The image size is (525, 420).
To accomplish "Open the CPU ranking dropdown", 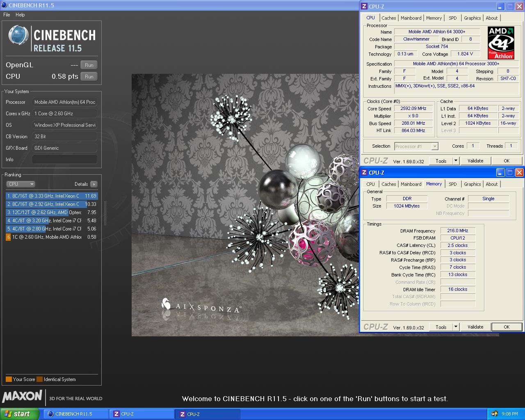I will point(21,184).
